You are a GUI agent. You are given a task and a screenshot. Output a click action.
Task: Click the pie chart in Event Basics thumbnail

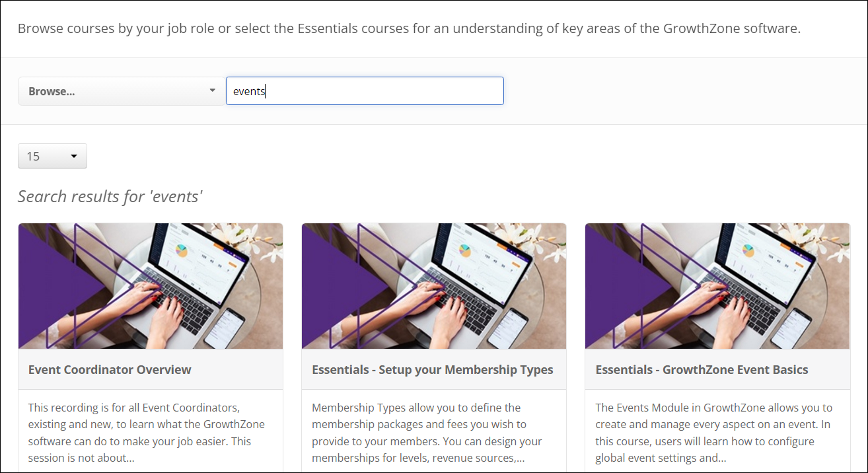click(x=748, y=250)
